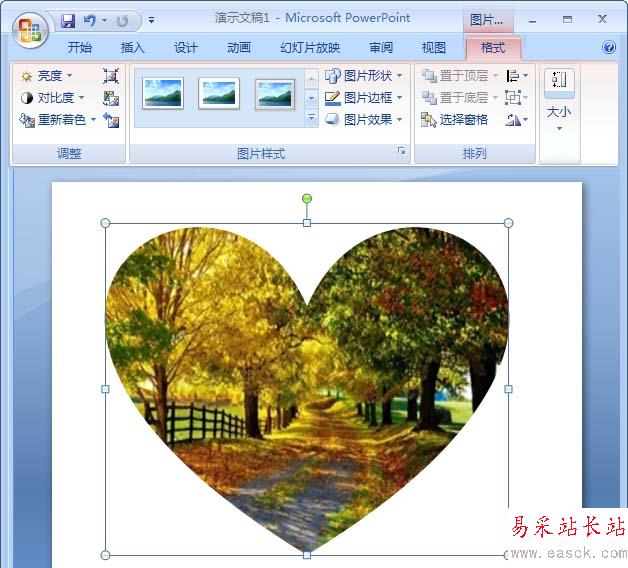Undo the last action
The width and height of the screenshot is (628, 568).
click(x=90, y=20)
